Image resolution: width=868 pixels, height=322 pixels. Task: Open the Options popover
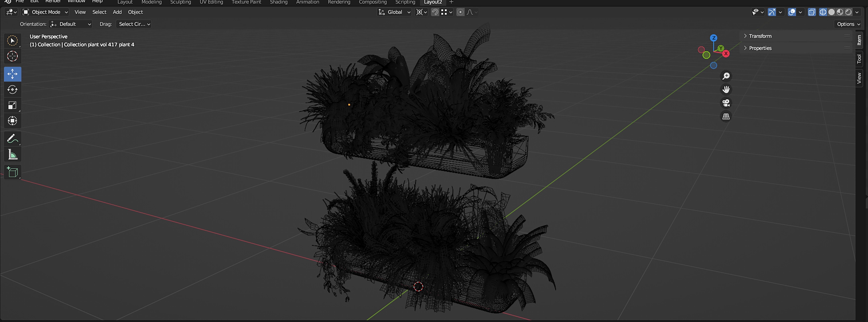pyautogui.click(x=848, y=24)
